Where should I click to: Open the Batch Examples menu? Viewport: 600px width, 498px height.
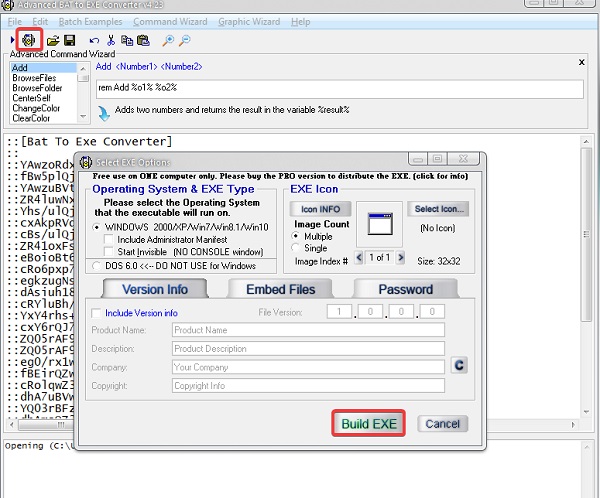[x=90, y=21]
